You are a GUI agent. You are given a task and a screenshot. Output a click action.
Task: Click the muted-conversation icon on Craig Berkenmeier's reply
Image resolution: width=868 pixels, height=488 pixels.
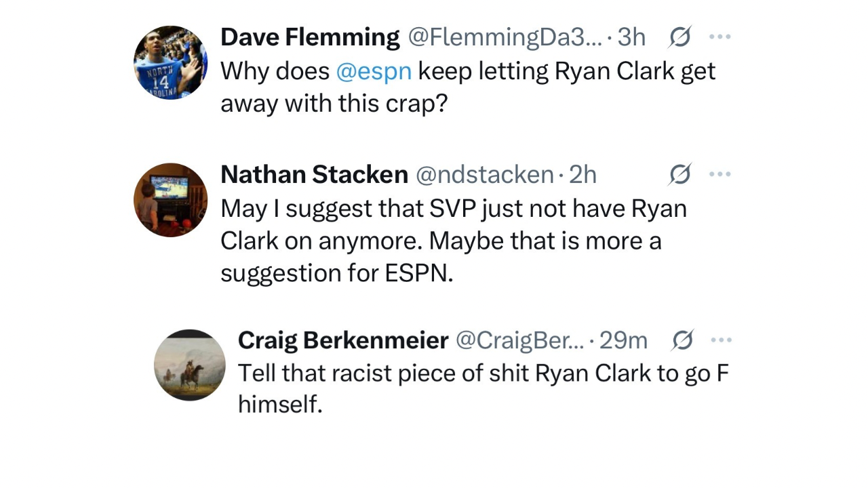(682, 340)
